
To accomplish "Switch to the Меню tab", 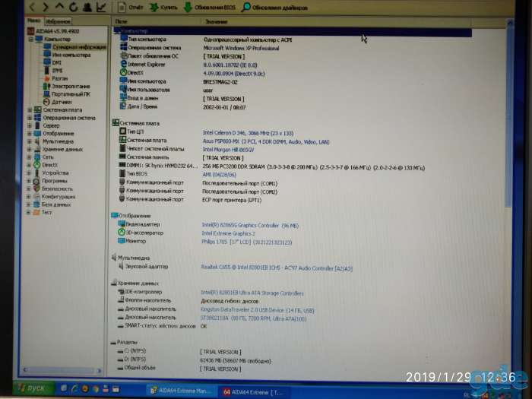I will click(x=34, y=21).
